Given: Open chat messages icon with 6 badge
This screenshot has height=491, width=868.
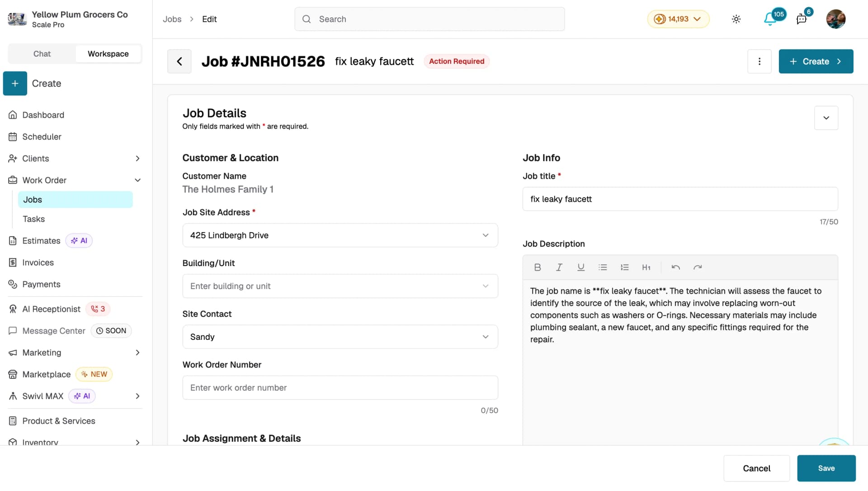Looking at the screenshot, I should tap(802, 19).
